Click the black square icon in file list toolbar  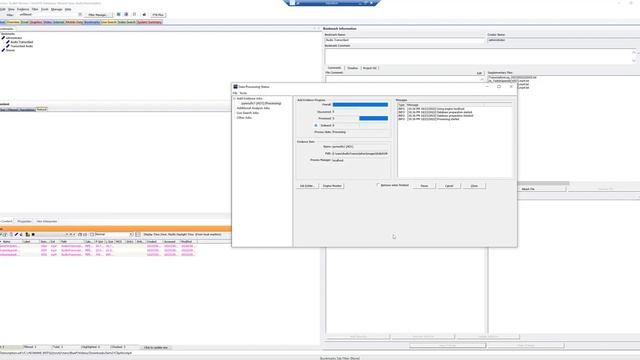tap(33, 234)
